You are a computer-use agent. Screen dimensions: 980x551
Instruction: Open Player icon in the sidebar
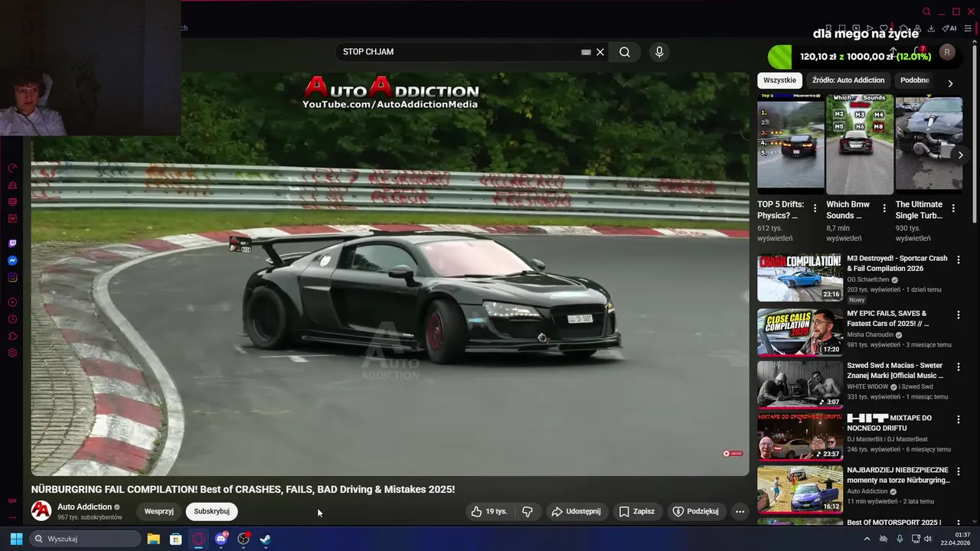click(x=12, y=302)
